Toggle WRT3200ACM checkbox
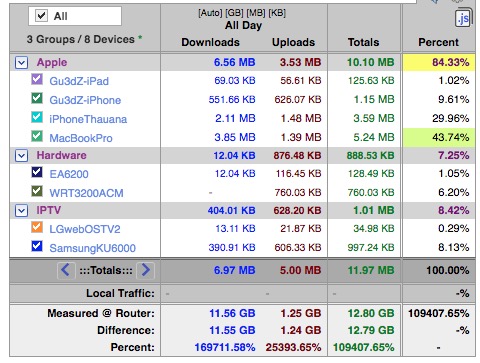 pos(37,191)
